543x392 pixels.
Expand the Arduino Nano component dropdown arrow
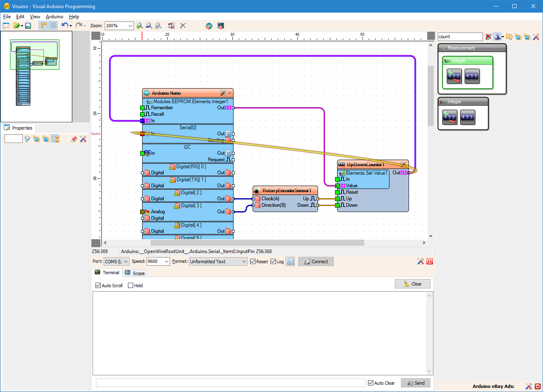click(229, 93)
